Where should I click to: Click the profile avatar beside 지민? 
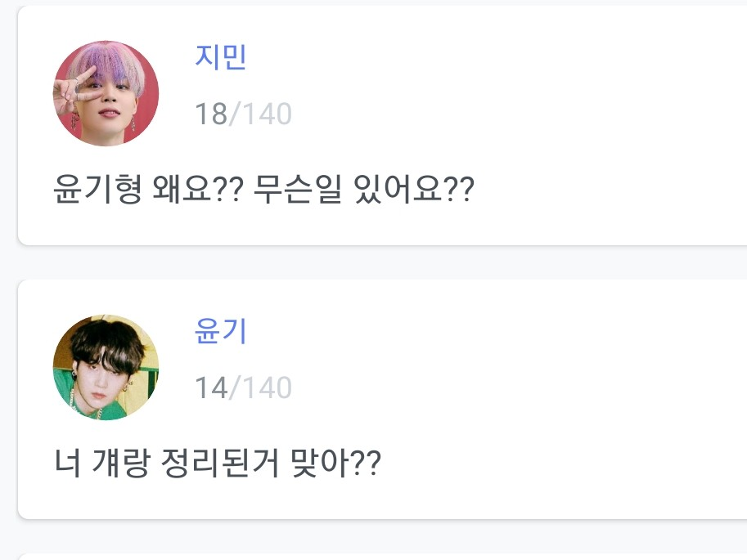click(x=106, y=94)
